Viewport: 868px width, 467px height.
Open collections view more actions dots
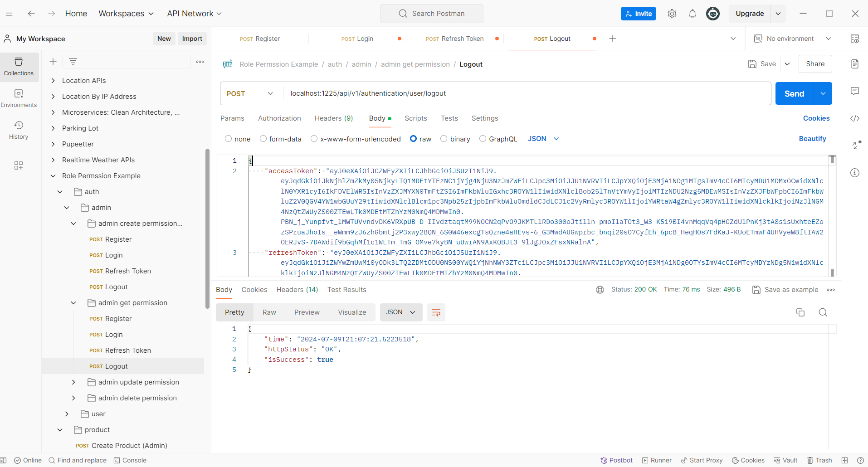200,62
